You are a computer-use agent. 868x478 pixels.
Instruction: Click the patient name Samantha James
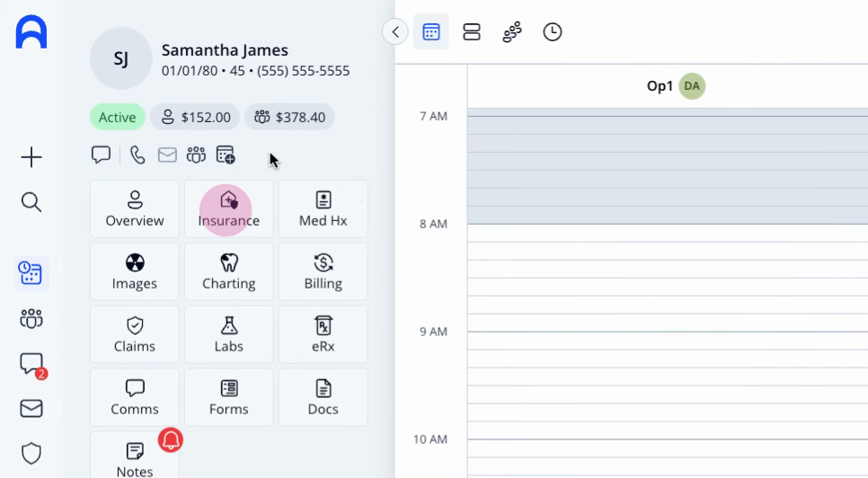225,50
